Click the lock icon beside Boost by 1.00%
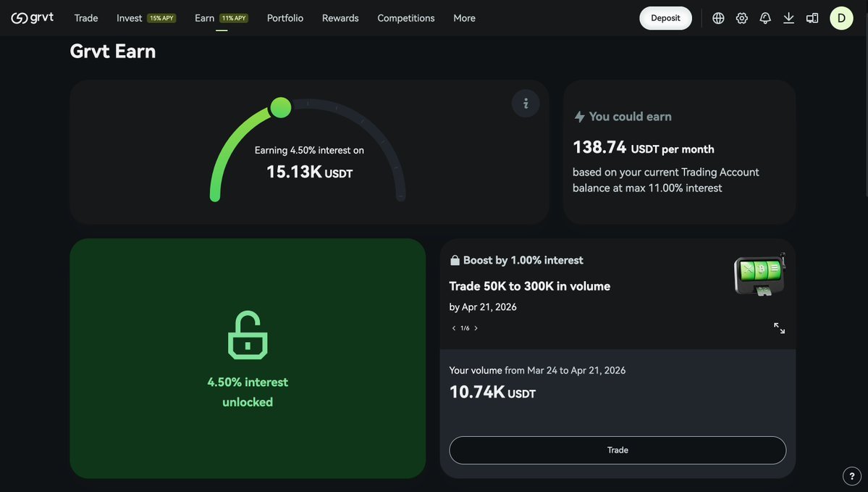The height and width of the screenshot is (492, 868). pos(455,260)
